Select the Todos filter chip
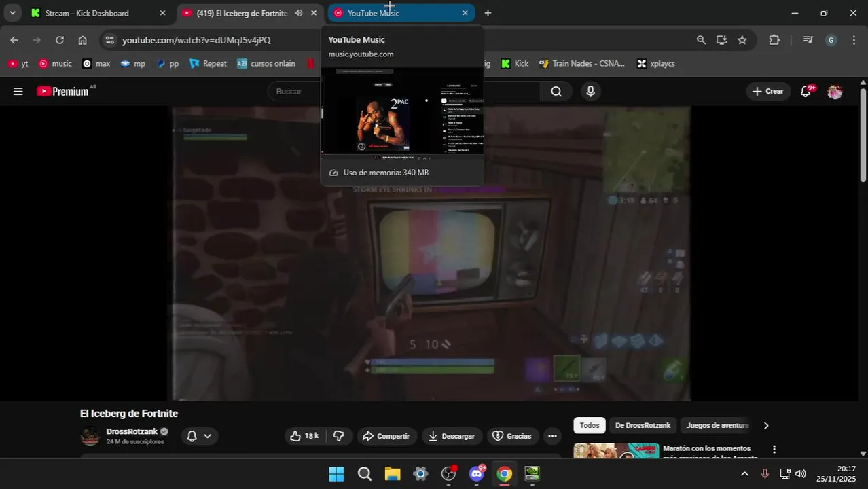 (x=590, y=426)
